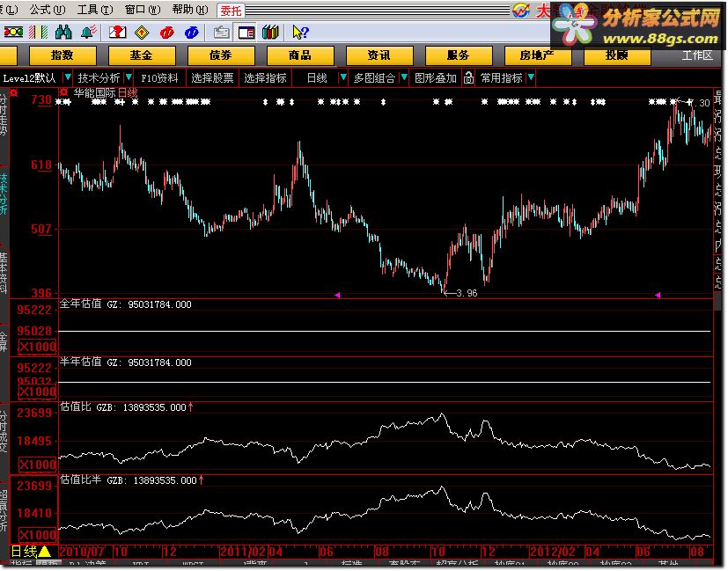Image resolution: width=728 pixels, height=571 pixels.
Task: Click the 技术分析 toolbar label
Action: pos(99,78)
